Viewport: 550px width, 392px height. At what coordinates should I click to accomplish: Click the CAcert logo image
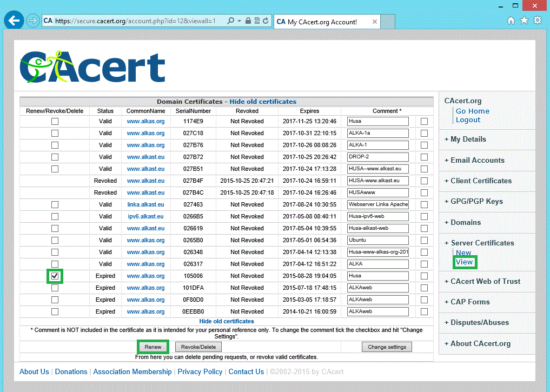[92, 67]
